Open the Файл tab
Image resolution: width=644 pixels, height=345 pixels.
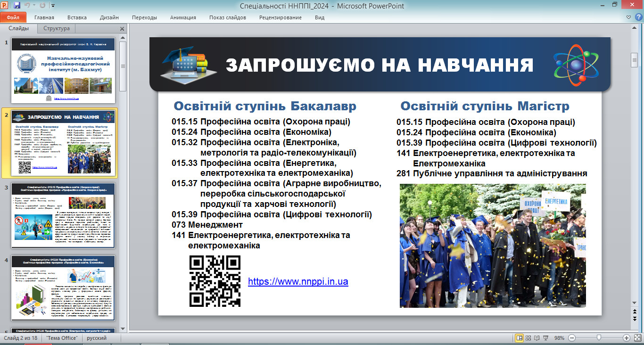[13, 17]
